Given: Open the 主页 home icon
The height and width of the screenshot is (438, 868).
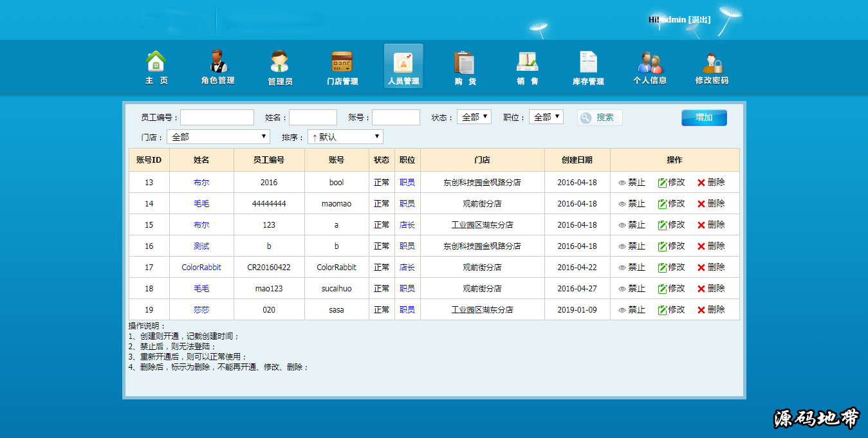Looking at the screenshot, I should (x=156, y=68).
